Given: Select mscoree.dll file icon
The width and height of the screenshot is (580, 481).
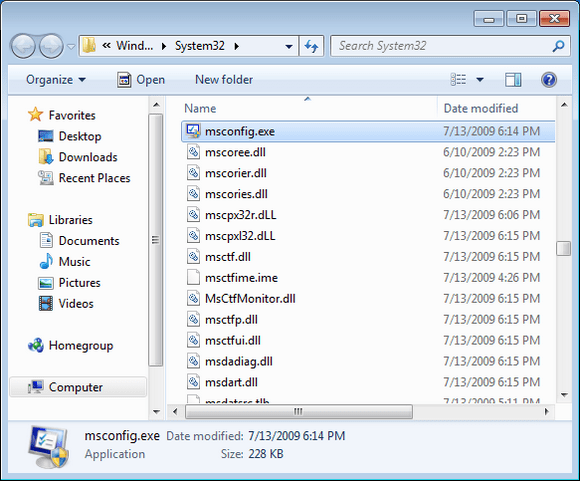Looking at the screenshot, I should [x=193, y=152].
